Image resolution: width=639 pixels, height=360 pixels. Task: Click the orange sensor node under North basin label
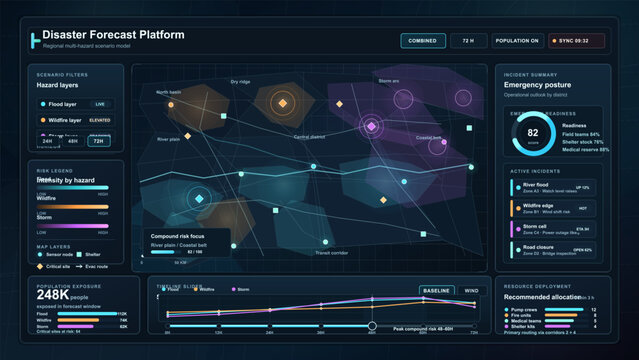tap(171, 105)
